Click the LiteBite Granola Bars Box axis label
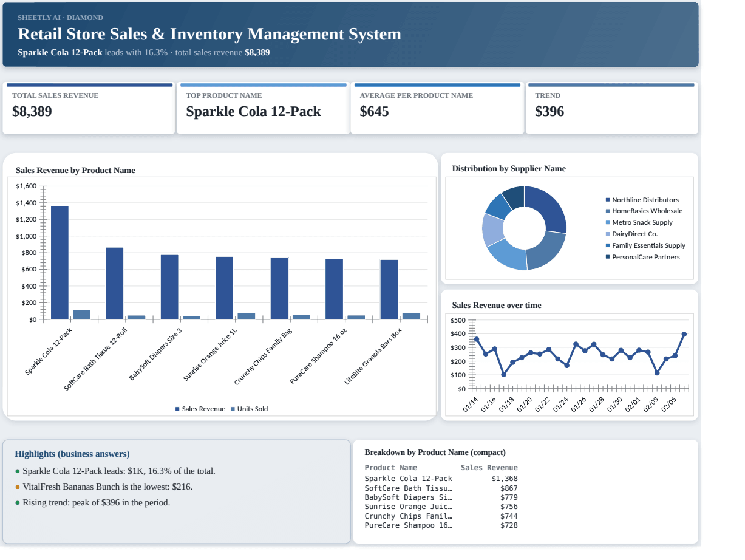The width and height of the screenshot is (745, 560). (373, 357)
